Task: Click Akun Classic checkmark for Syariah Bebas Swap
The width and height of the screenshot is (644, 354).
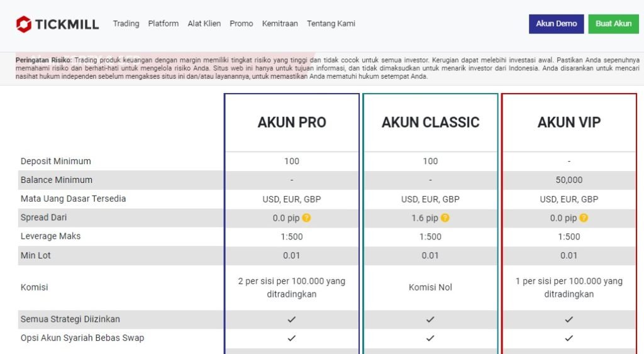Action: point(430,338)
